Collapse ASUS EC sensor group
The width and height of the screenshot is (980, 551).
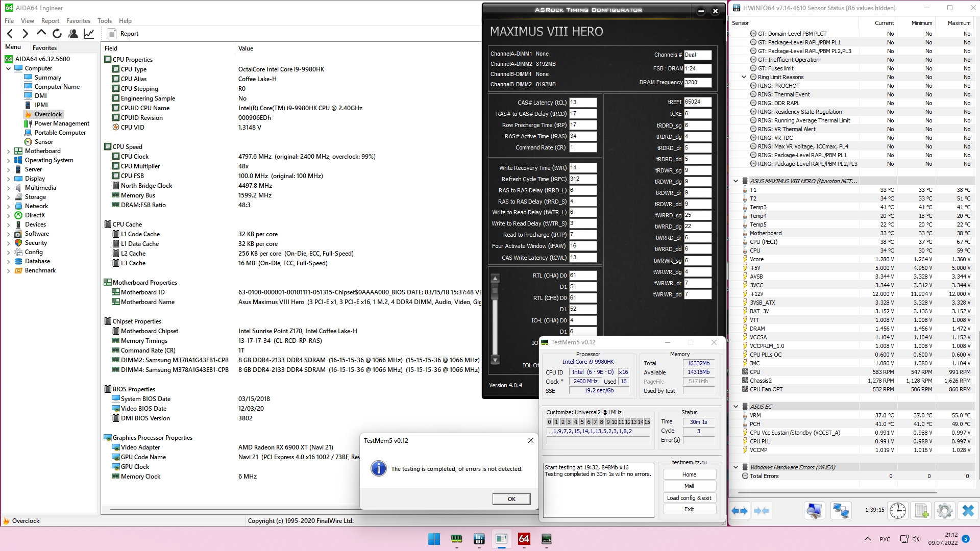coord(736,407)
